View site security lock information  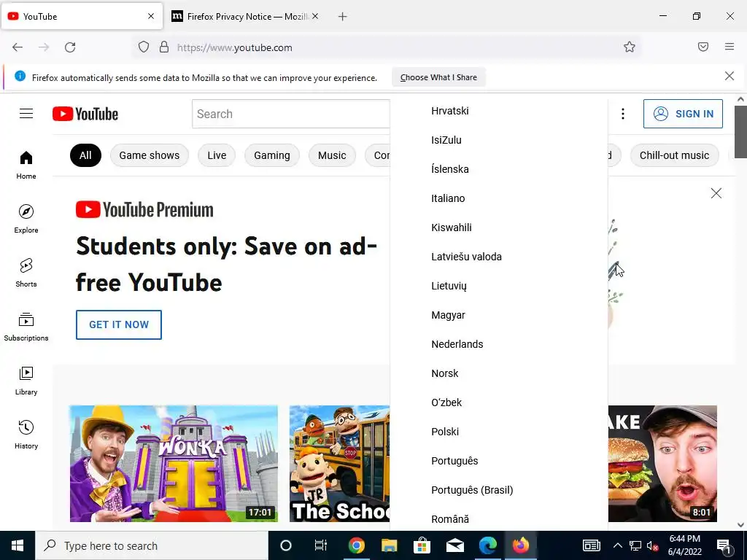[164, 47]
